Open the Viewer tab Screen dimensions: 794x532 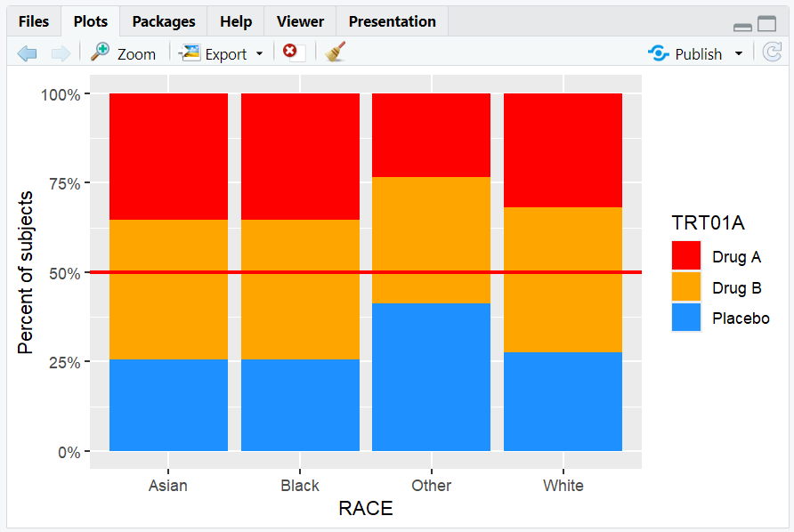[299, 20]
